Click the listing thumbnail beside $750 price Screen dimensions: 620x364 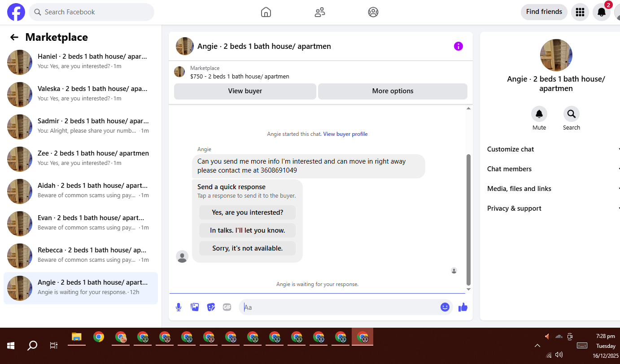(x=179, y=72)
